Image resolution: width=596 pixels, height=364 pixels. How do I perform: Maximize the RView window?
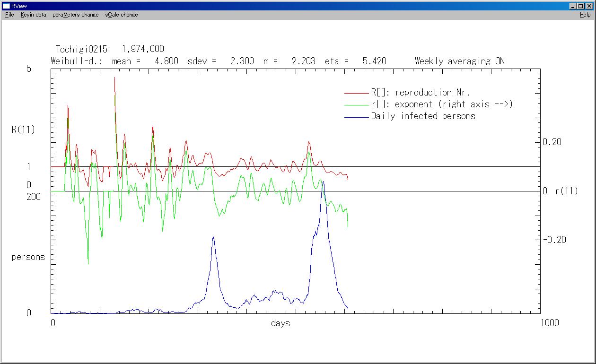pos(581,6)
